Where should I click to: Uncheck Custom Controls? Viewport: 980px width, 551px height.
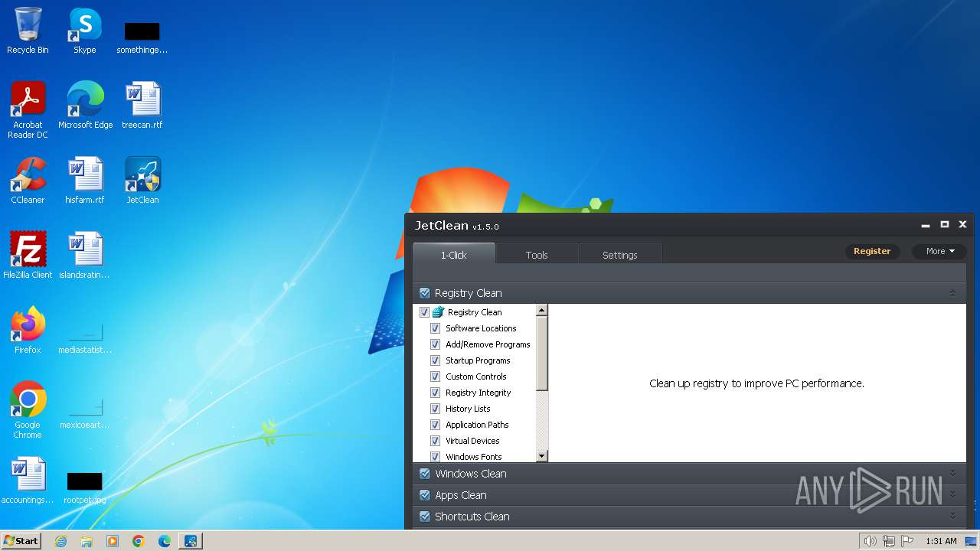click(x=435, y=377)
